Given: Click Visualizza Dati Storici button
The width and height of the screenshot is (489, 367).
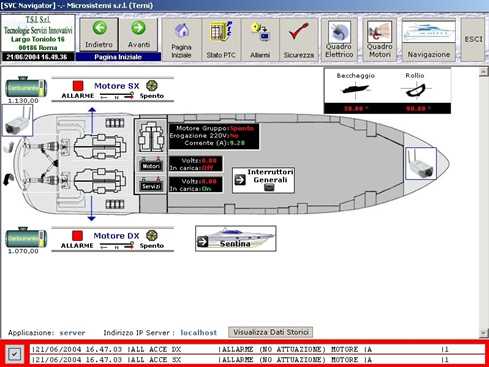Looking at the screenshot, I should click(270, 332).
